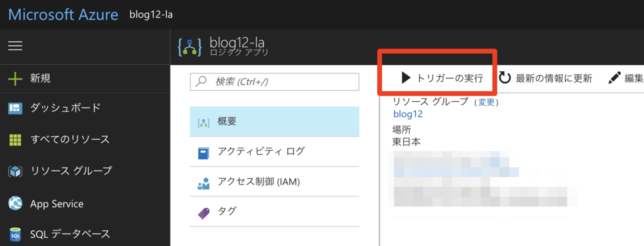Screen dimensions: 644x246
Task: Click the すべてのリソース grid icon
Action: [x=15, y=140]
